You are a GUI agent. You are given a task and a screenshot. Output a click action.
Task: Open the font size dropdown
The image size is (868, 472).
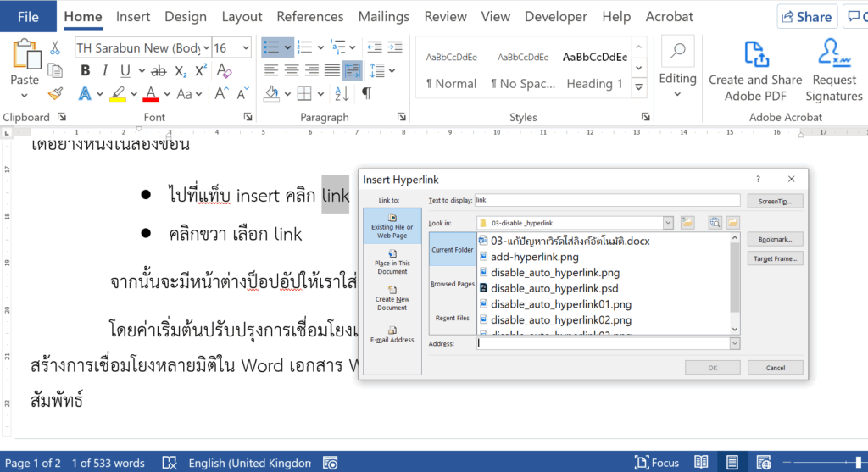click(247, 48)
